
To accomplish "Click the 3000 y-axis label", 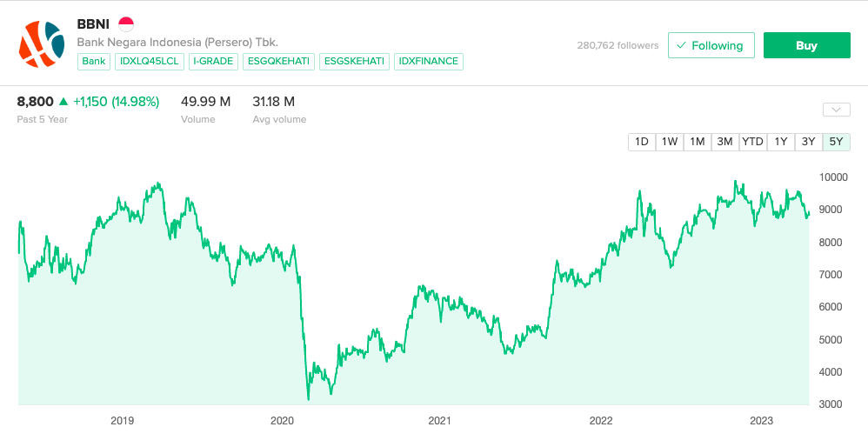I will point(831,404).
